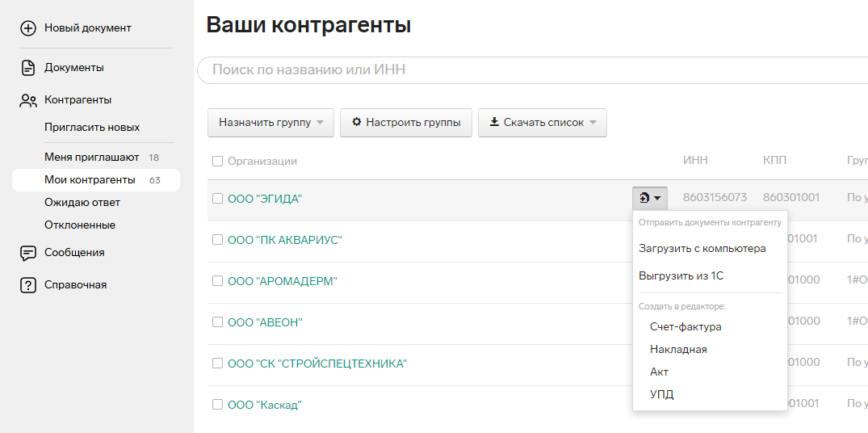Choose УПД from the create list
Image resolution: width=868 pixels, height=433 pixels.
click(661, 395)
